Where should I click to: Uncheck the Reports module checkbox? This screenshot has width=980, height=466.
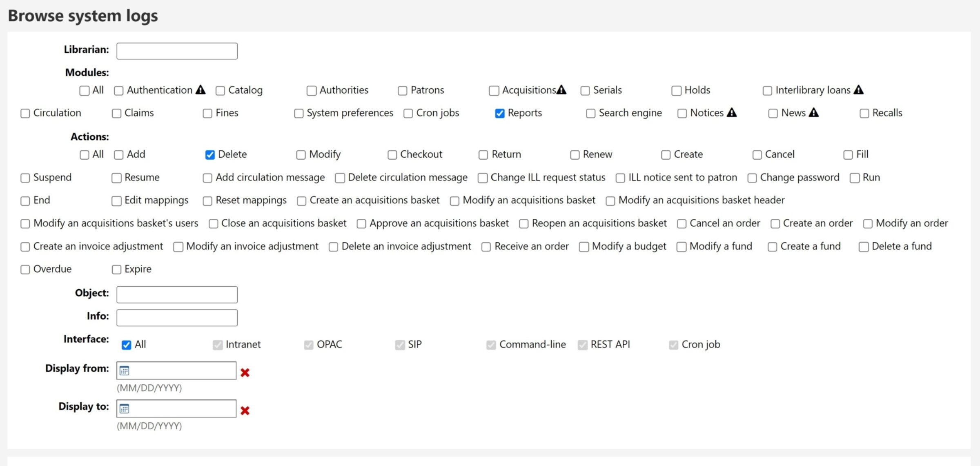point(500,114)
